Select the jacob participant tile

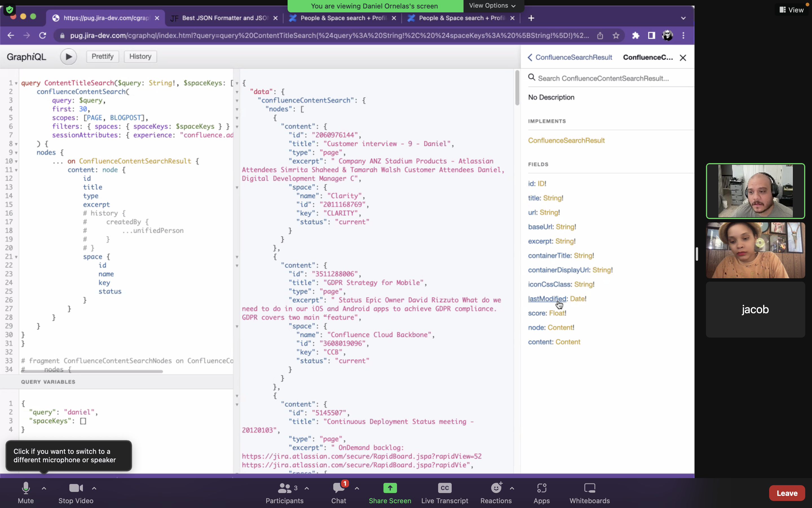tap(755, 309)
